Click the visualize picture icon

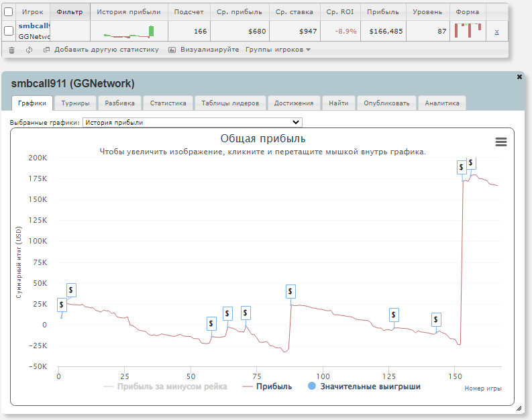(172, 50)
